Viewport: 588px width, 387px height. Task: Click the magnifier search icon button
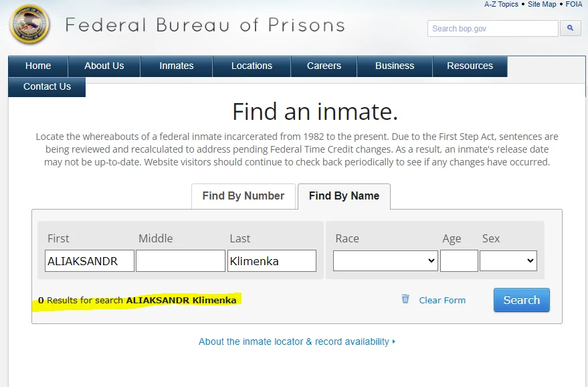point(571,28)
